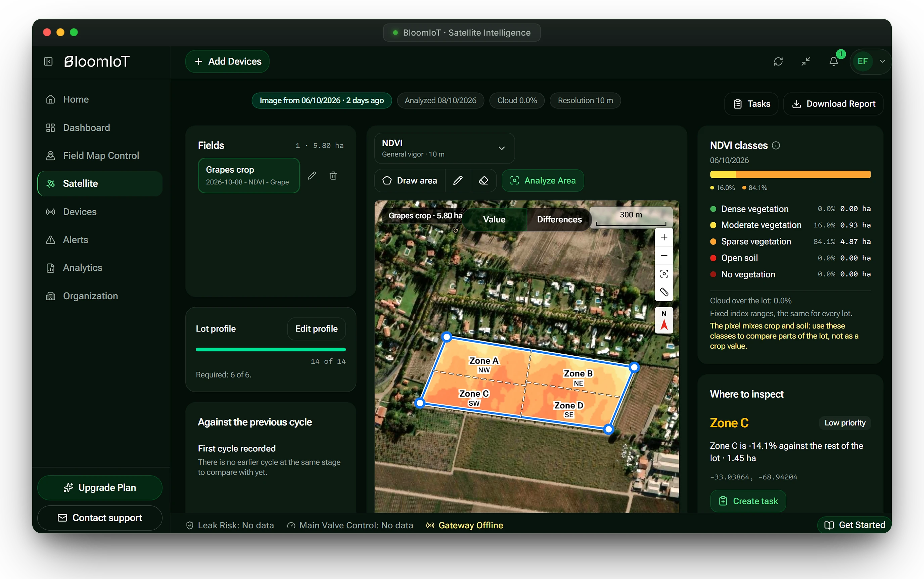This screenshot has width=924, height=579.
Task: Open the EF user account menu
Action: pyautogui.click(x=871, y=61)
